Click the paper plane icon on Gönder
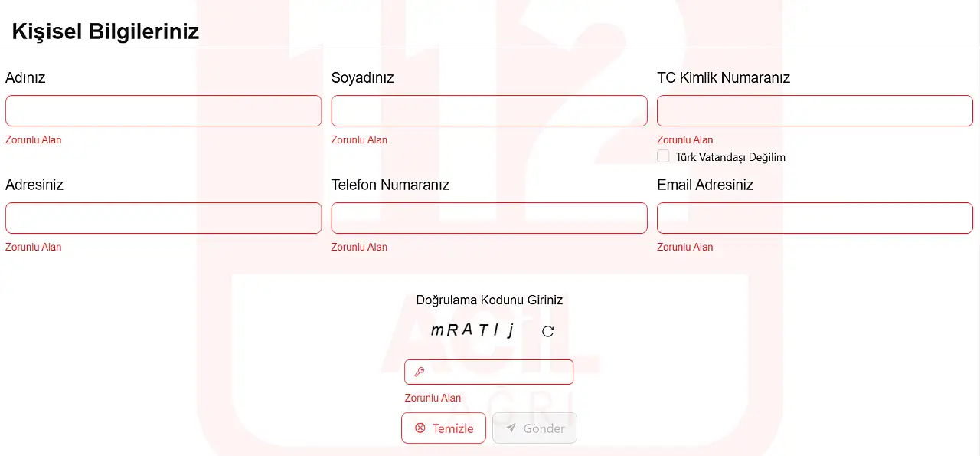Image resolution: width=980 pixels, height=456 pixels. pos(511,428)
